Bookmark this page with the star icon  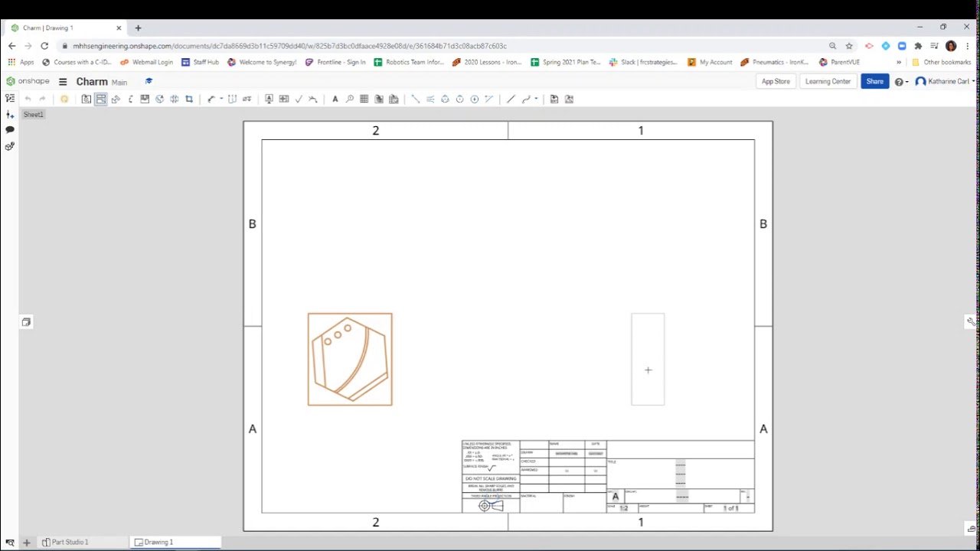click(x=849, y=46)
